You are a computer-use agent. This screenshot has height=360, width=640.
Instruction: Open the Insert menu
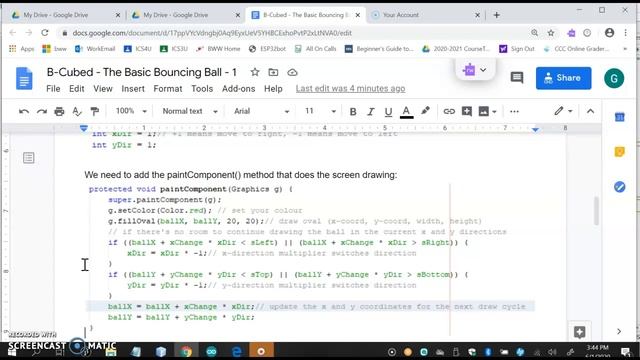[133, 89]
